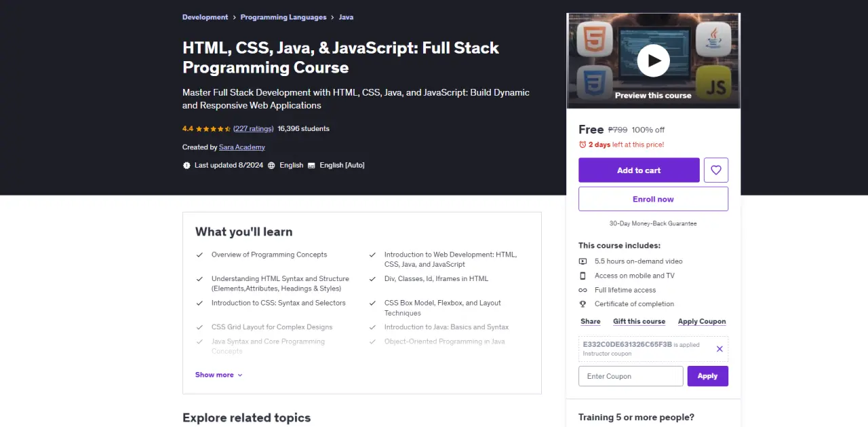
Task: Click the 4.4 rating number
Action: click(188, 128)
